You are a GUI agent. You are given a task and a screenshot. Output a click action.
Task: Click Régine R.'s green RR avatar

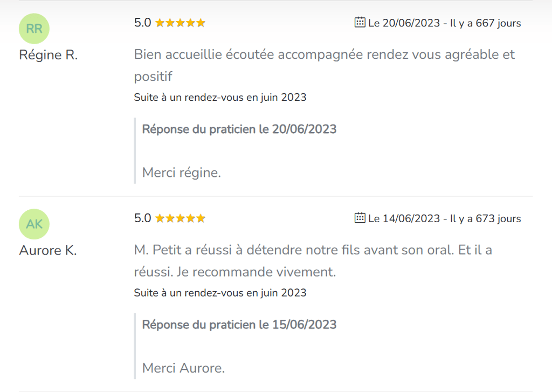click(x=34, y=29)
